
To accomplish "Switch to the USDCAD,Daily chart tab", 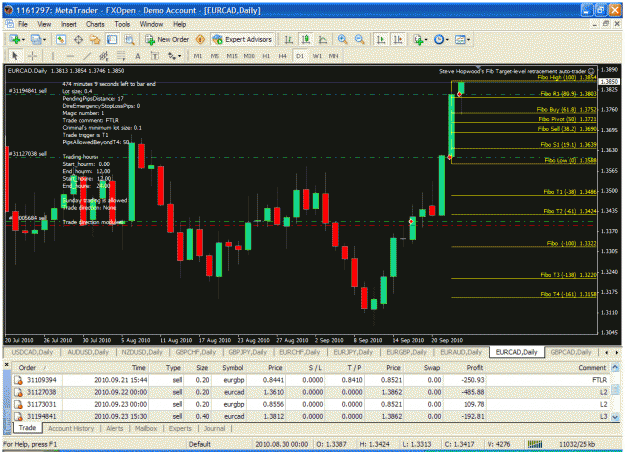I will pos(32,352).
